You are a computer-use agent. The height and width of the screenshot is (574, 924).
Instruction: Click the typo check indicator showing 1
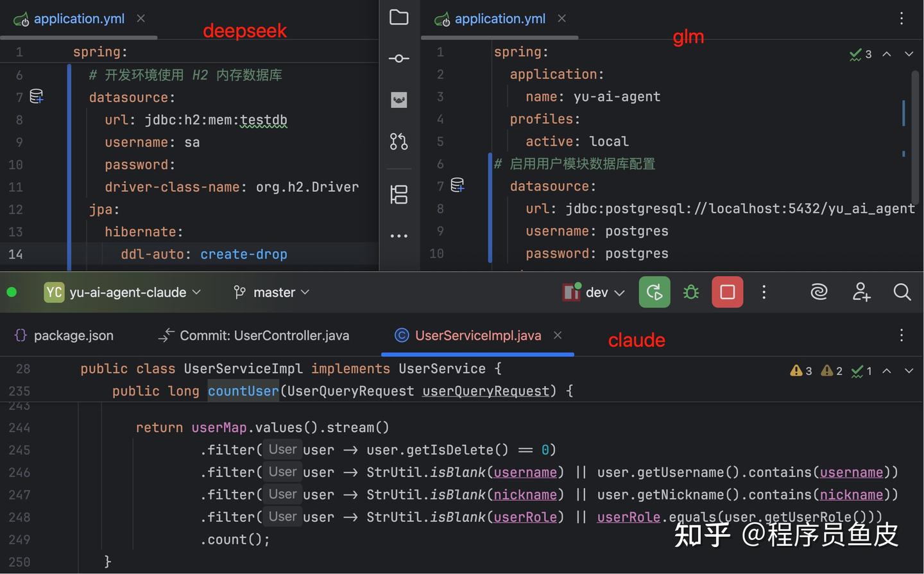(x=862, y=370)
